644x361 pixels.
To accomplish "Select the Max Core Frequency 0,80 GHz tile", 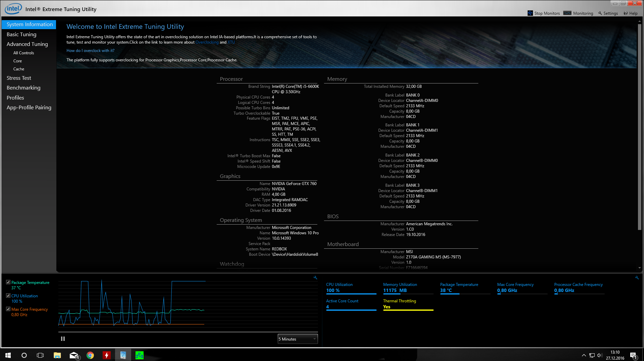I will [522, 288].
